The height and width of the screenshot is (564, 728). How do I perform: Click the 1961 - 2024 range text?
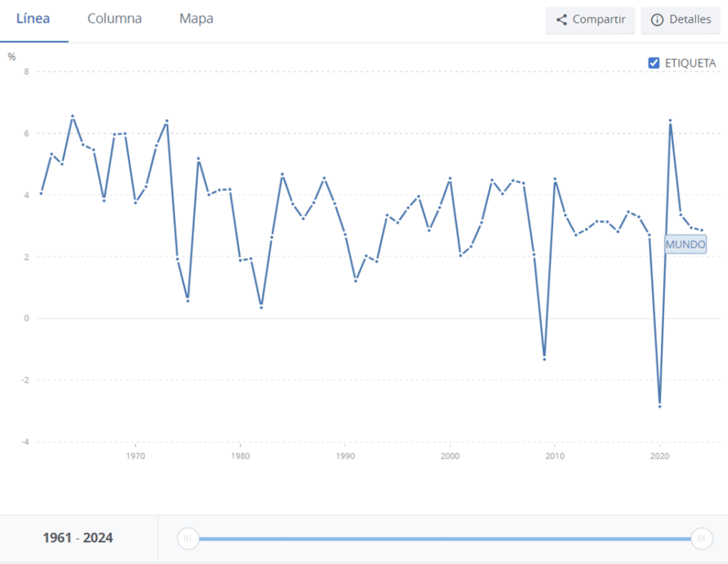(78, 538)
